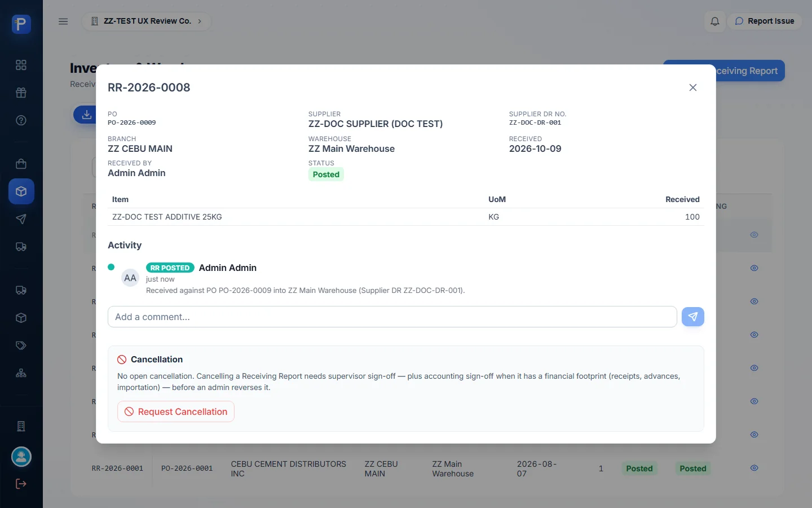Click the Item column header
The height and width of the screenshot is (508, 812).
coord(120,199)
